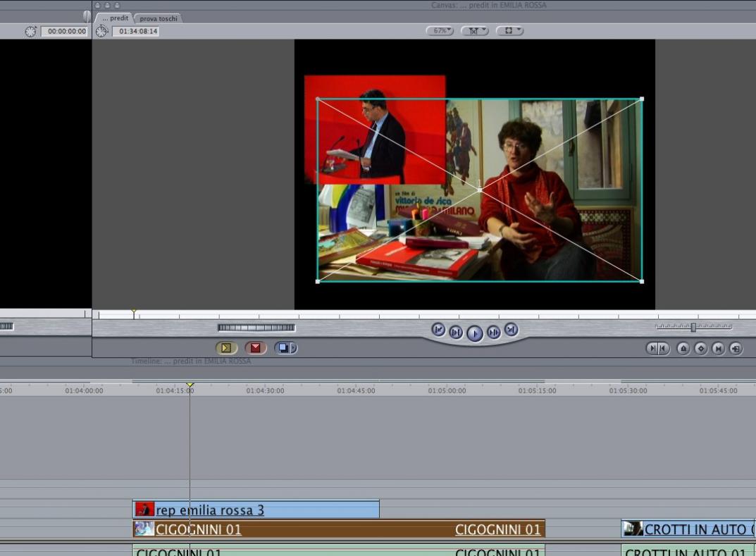The height and width of the screenshot is (556, 756).
Task: Click the Mark In/Out button
Action: [x=657, y=349]
